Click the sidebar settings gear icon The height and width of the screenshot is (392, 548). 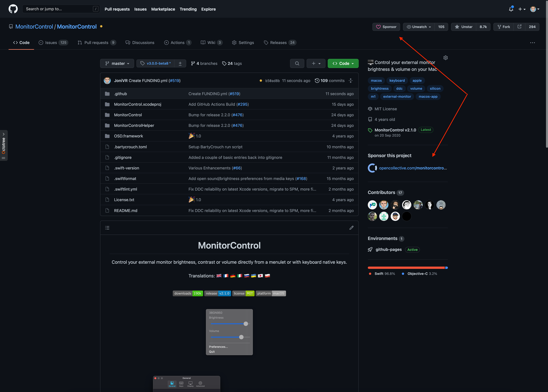[x=446, y=58]
